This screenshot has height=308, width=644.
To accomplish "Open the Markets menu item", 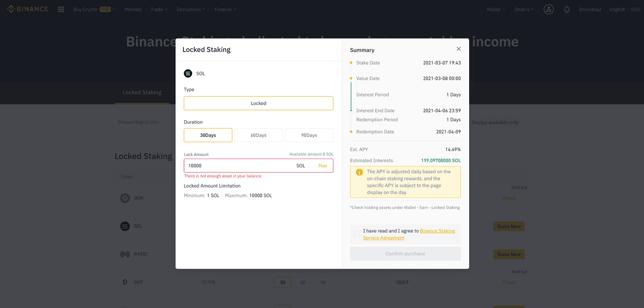I will tap(133, 9).
